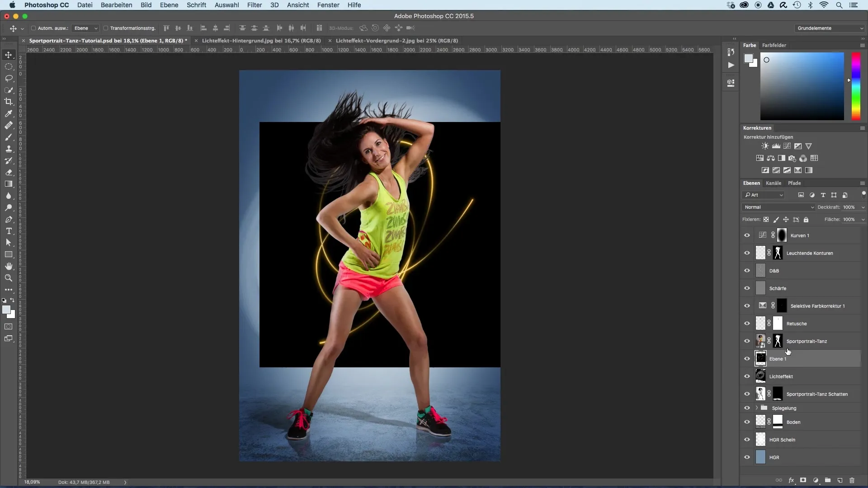Toggle visibility of Lichteffekt layer
This screenshot has height=488, width=868.
click(x=747, y=376)
